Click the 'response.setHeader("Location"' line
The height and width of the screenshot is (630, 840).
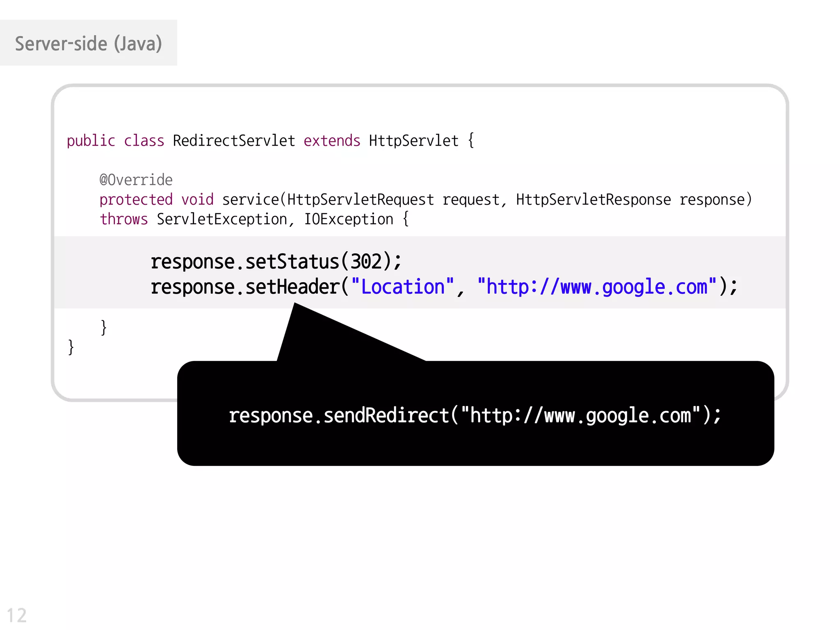point(444,286)
